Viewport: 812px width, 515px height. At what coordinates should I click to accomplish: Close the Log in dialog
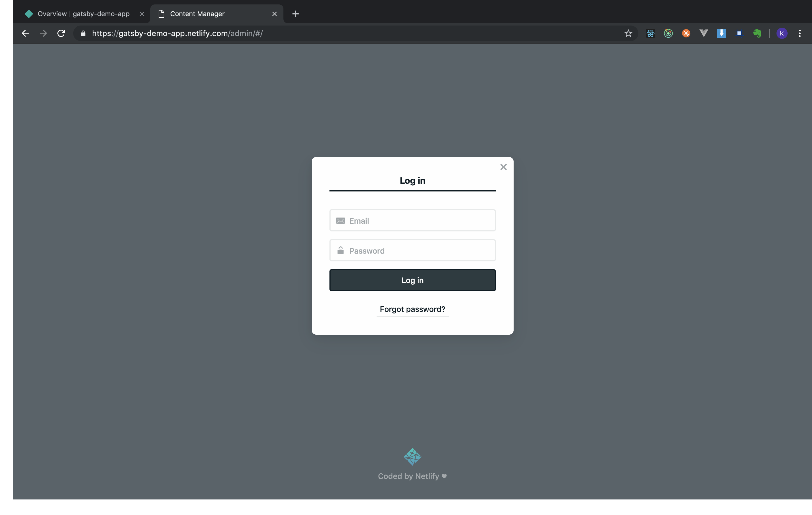point(503,167)
